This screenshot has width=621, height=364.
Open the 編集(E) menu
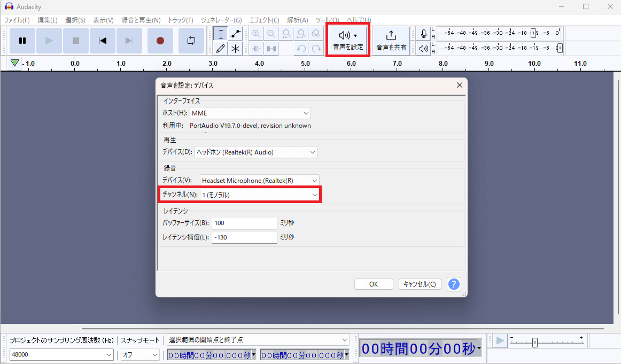[48, 20]
